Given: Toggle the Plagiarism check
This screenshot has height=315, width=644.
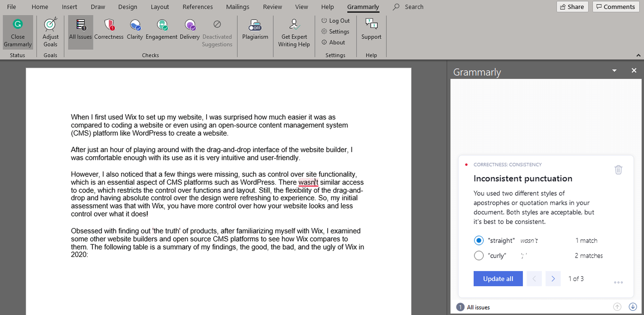Looking at the screenshot, I should tap(255, 29).
